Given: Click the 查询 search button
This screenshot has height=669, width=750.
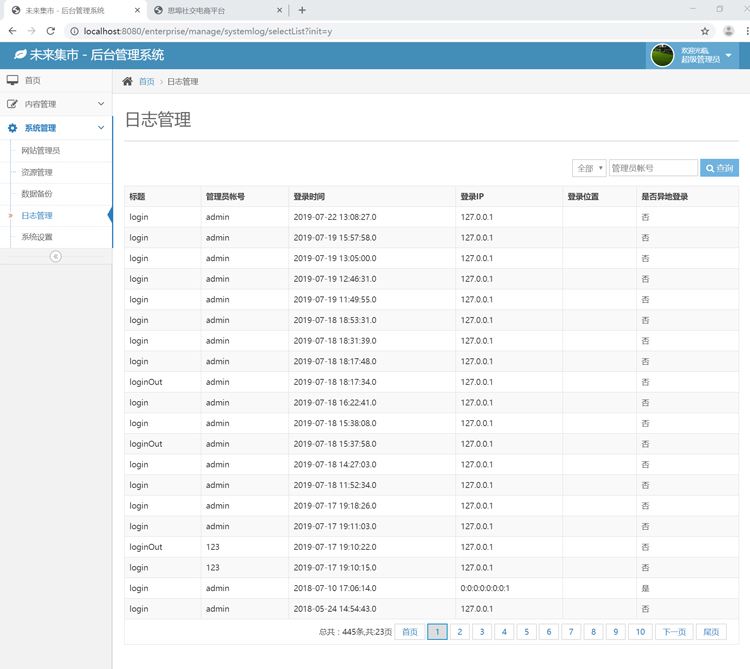Looking at the screenshot, I should pos(719,168).
